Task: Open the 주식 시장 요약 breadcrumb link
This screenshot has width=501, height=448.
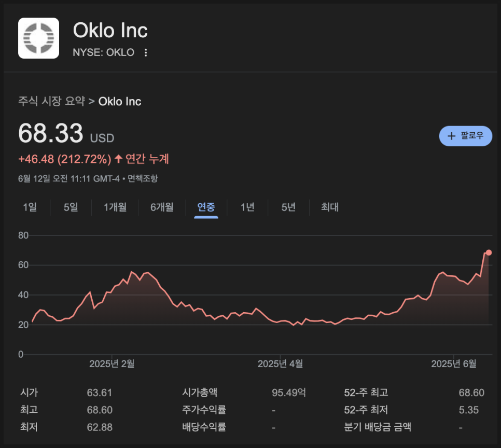Action: tap(51, 101)
